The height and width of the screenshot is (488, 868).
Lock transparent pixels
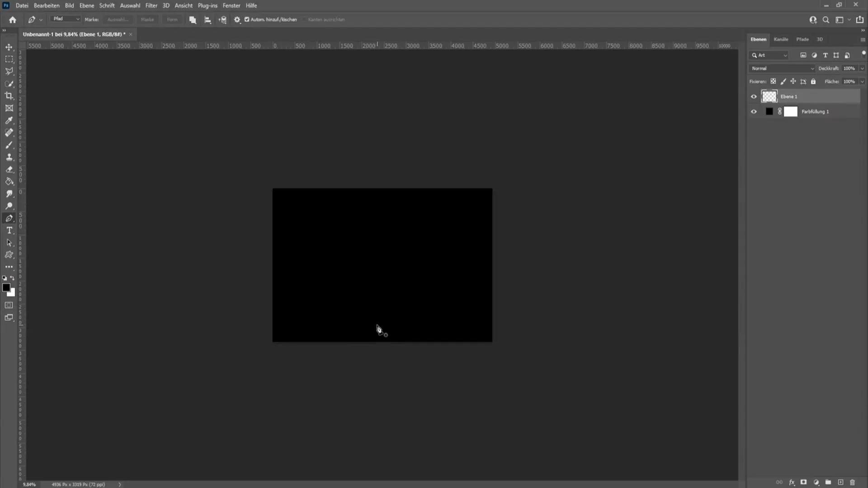click(773, 82)
